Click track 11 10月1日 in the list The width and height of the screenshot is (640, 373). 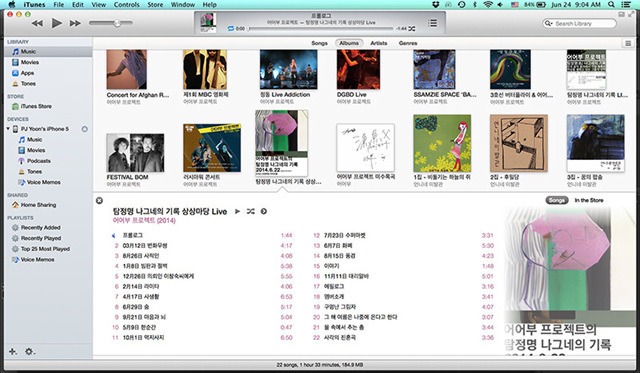point(202,337)
